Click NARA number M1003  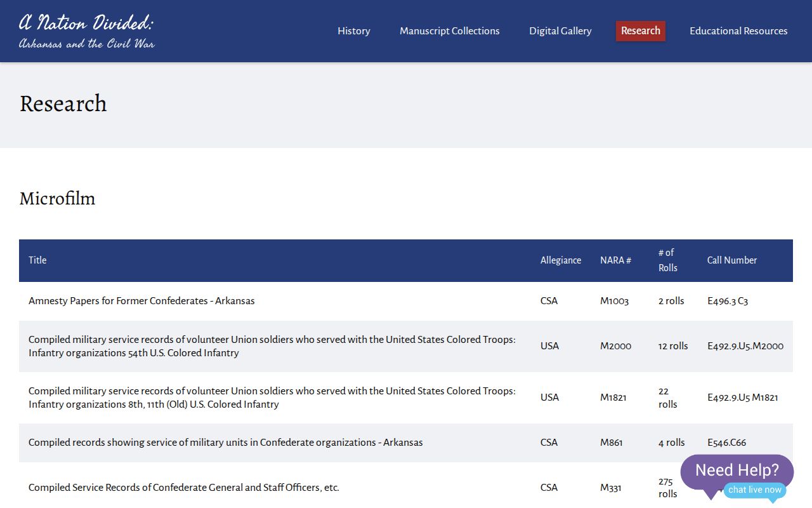tap(614, 301)
